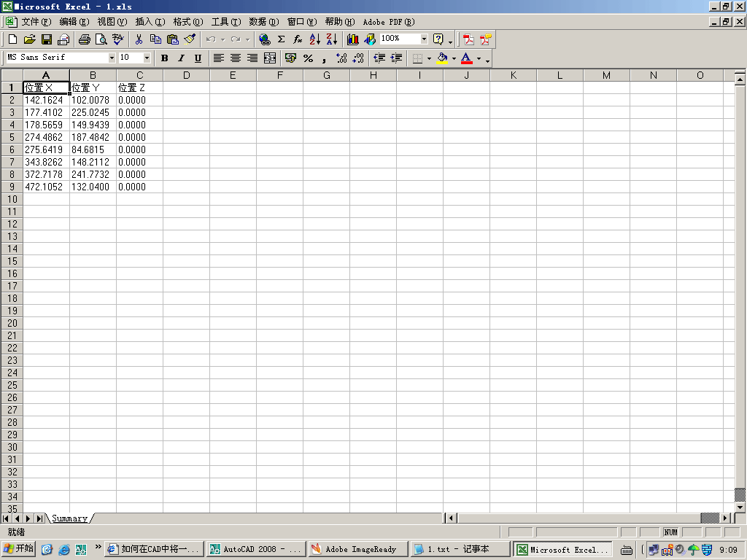Sort descending with Z-A icon
747x560 pixels.
[x=332, y=39]
